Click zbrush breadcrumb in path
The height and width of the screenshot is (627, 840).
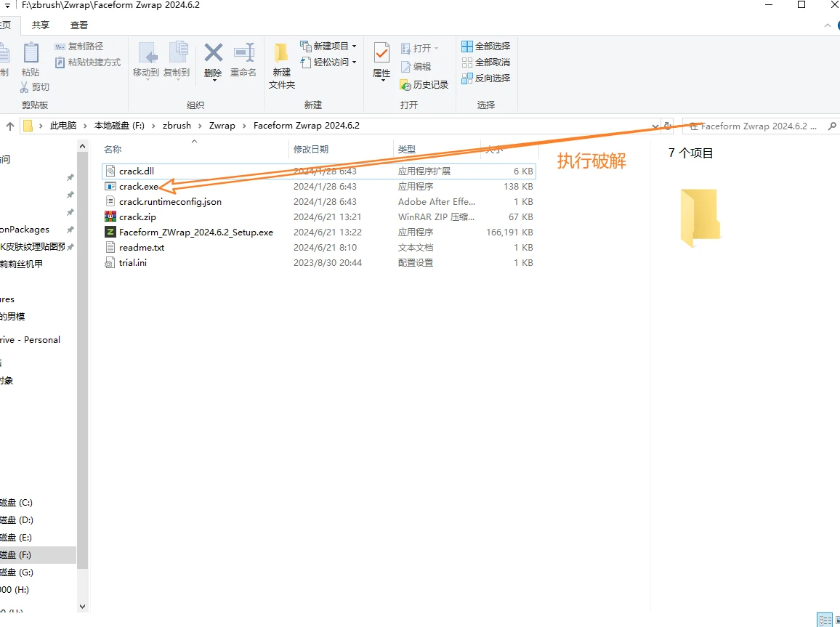pos(177,125)
